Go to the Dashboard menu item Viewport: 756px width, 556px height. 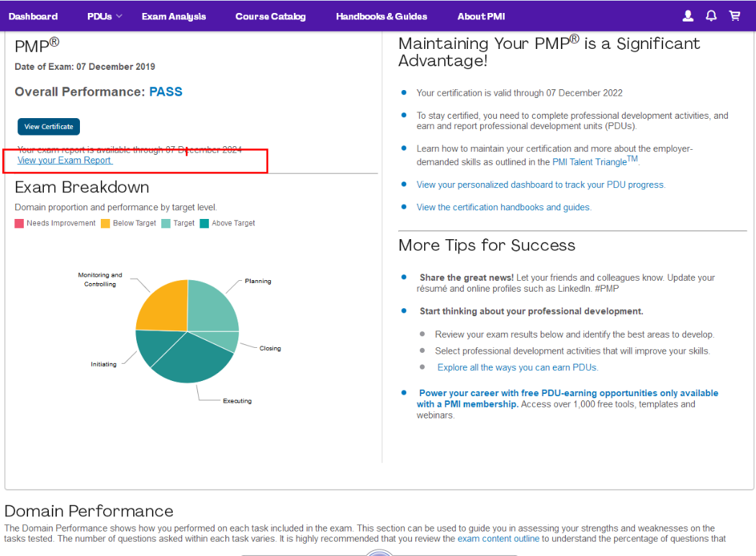pyautogui.click(x=33, y=16)
